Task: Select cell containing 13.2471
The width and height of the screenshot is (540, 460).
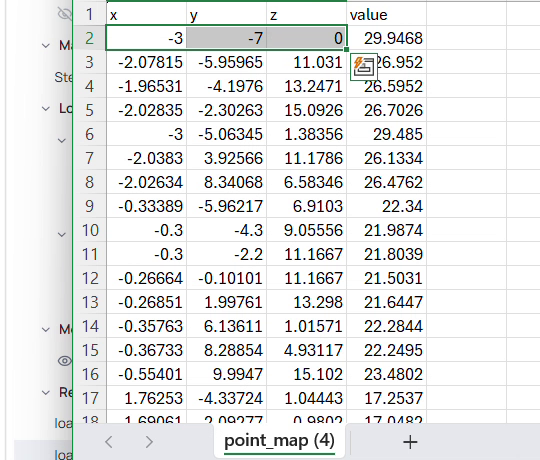Action: 307,86
